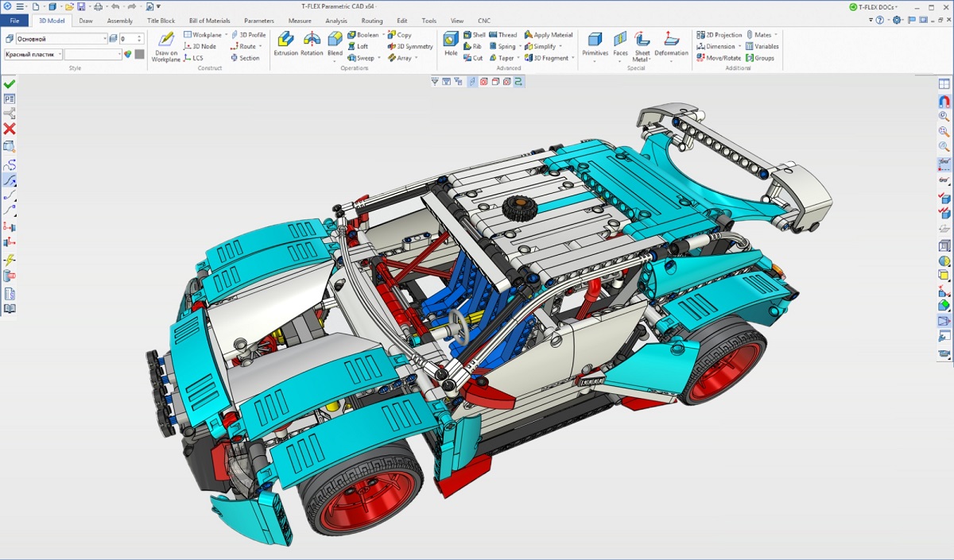Choose the Thread tool
The width and height of the screenshot is (954, 560).
503,35
